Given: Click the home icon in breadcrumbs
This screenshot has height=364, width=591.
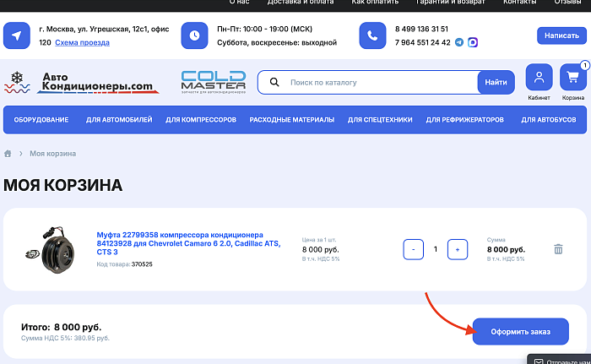Looking at the screenshot, I should click(x=8, y=154).
